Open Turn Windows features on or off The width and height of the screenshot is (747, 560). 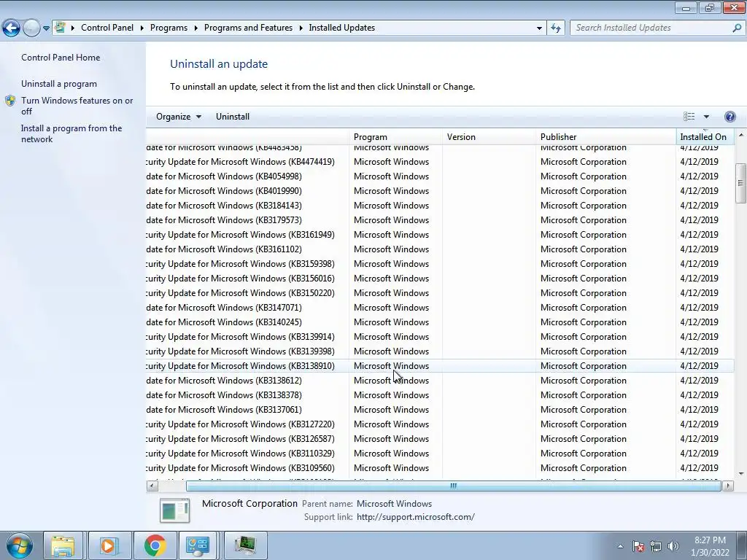[77, 106]
